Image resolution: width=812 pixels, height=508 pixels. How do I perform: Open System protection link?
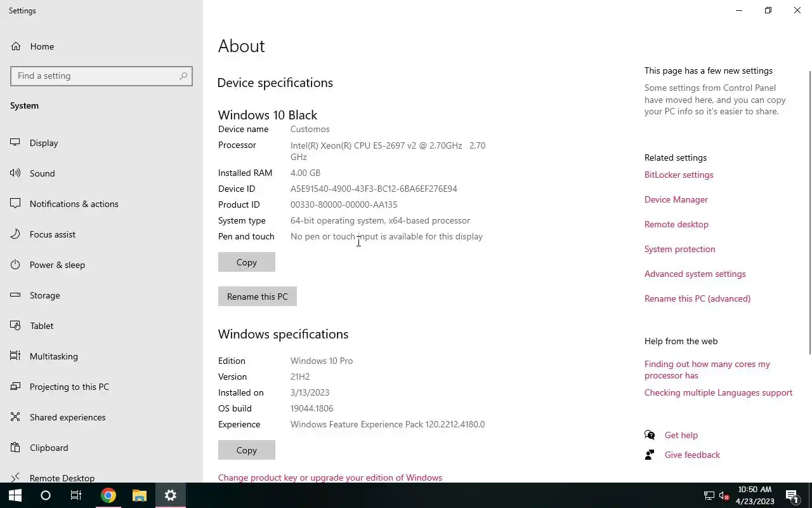pyautogui.click(x=679, y=249)
